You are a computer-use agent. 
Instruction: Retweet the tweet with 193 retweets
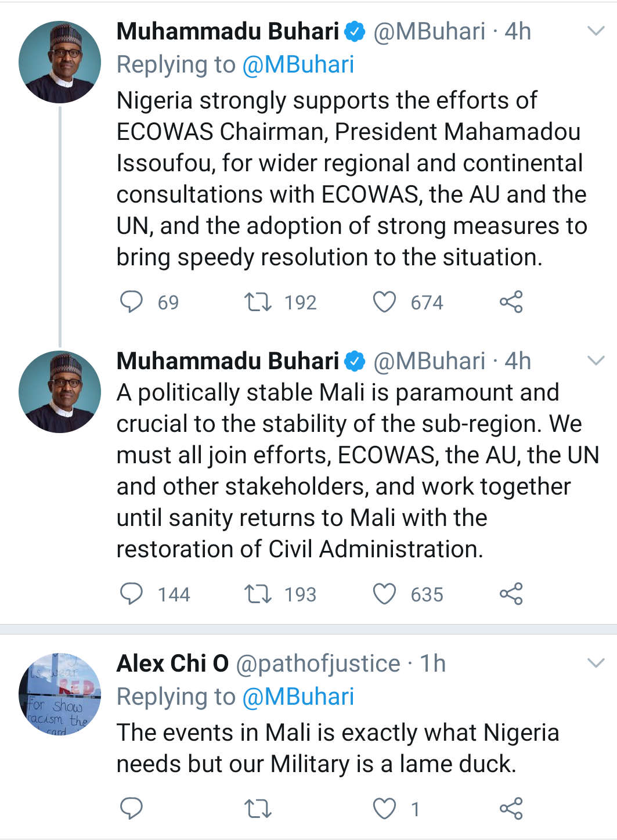258,594
